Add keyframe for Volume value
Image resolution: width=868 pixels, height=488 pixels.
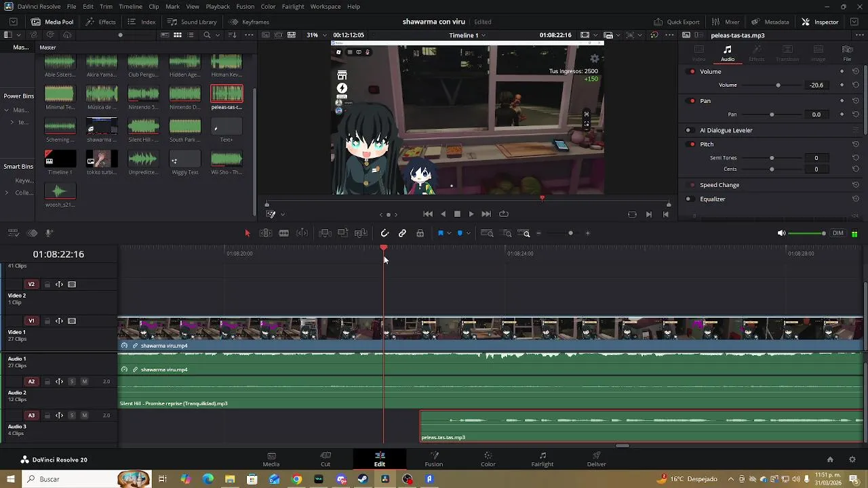[x=842, y=85]
